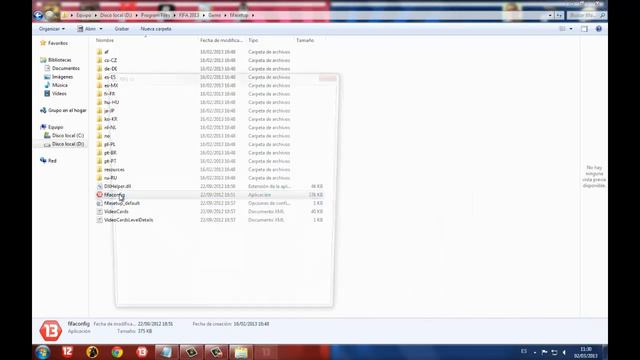Change view with the views icon

pyautogui.click(x=562, y=29)
